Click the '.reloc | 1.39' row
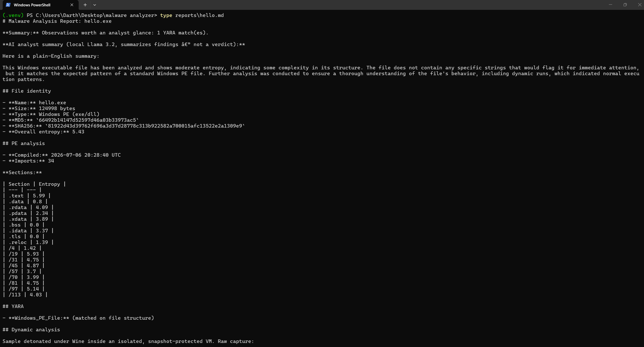644x347 pixels. click(x=28, y=242)
